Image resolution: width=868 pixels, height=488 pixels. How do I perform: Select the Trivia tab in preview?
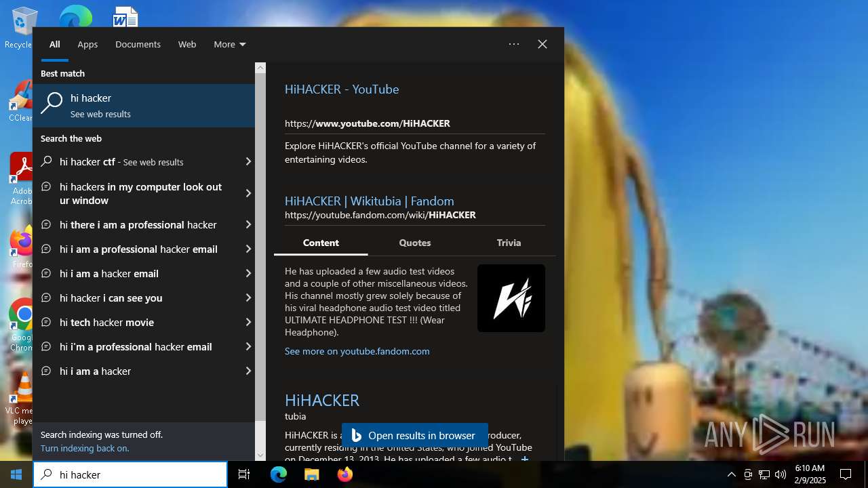[x=509, y=243]
